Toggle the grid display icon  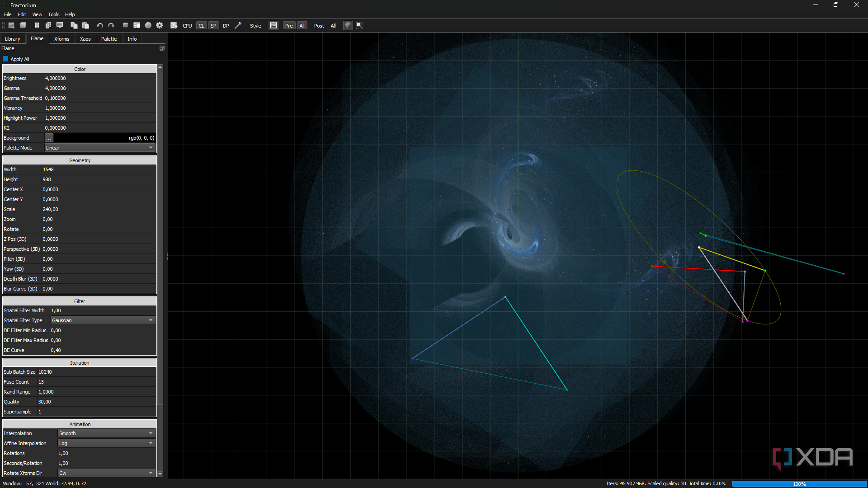coord(348,26)
